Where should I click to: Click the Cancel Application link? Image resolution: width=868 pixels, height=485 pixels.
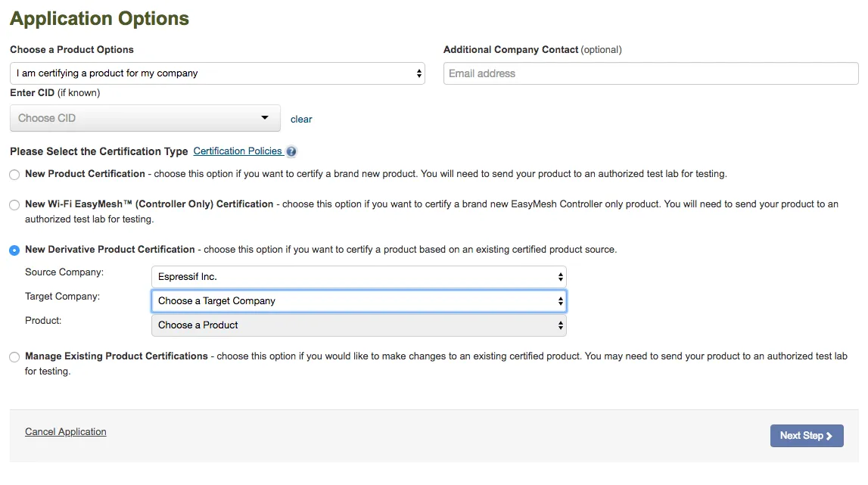66,432
